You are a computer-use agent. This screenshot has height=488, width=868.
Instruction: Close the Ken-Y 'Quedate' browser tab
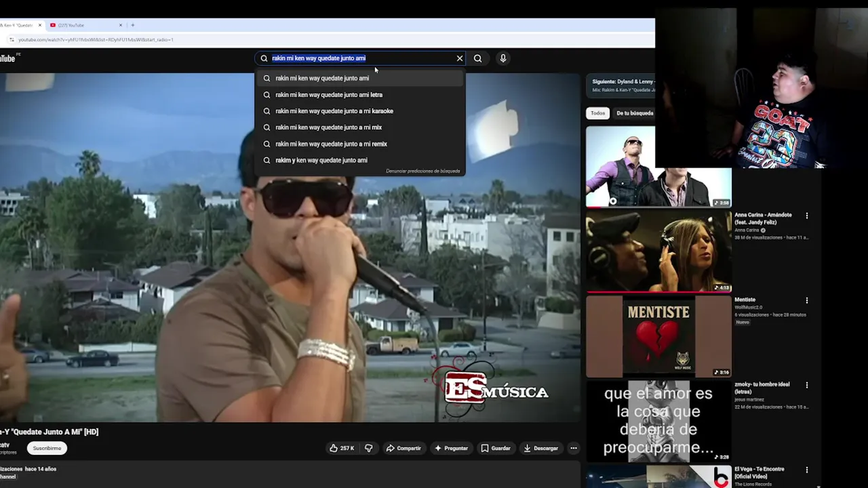[x=40, y=25]
